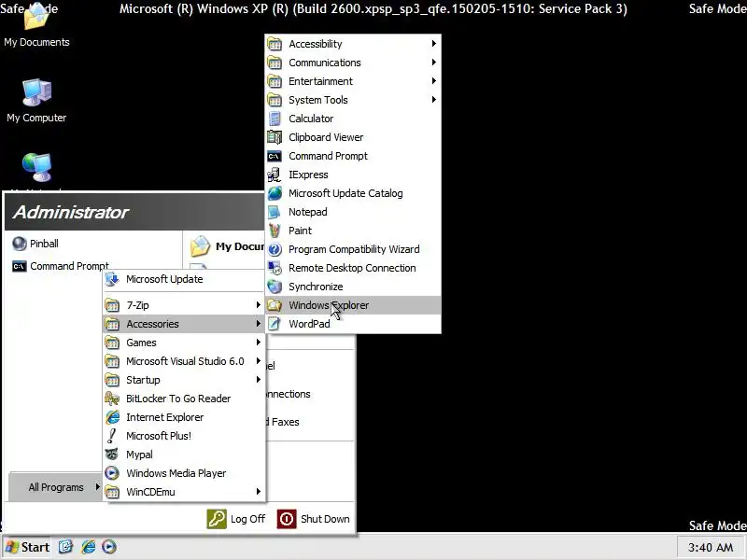This screenshot has height=560, width=747.
Task: Click the Synchronize icon
Action: [275, 287]
